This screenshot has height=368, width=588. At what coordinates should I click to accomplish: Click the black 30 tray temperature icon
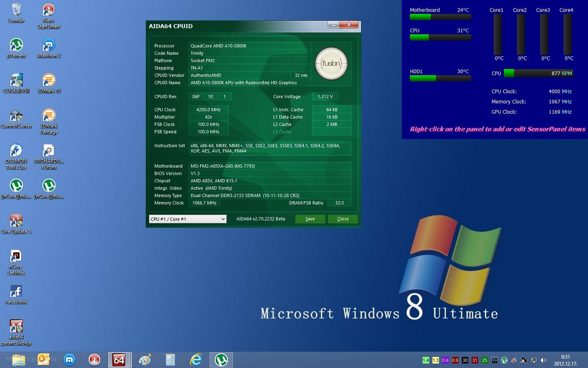click(465, 360)
